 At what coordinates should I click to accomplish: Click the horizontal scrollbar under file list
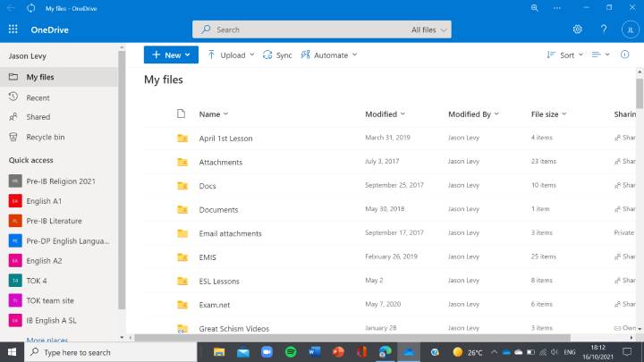pos(352,338)
